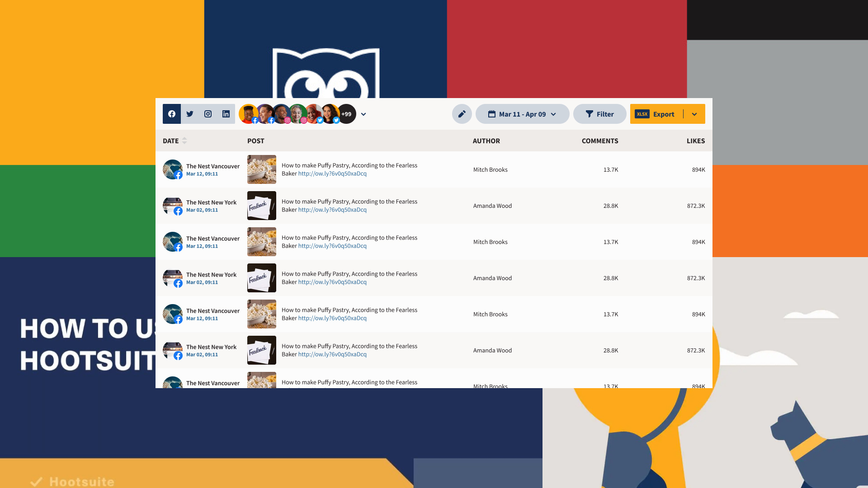Expand the Export options chevron
The image size is (868, 488).
695,114
